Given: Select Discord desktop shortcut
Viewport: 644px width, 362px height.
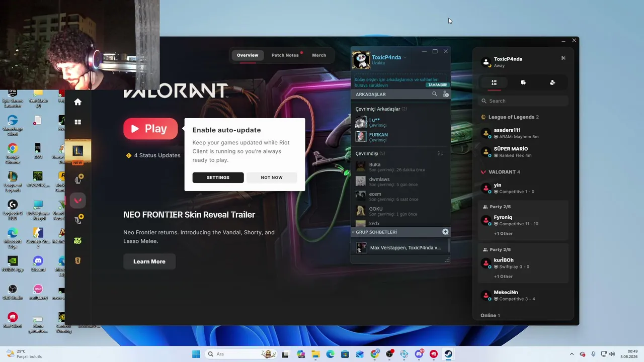Looking at the screenshot, I should point(38,264).
